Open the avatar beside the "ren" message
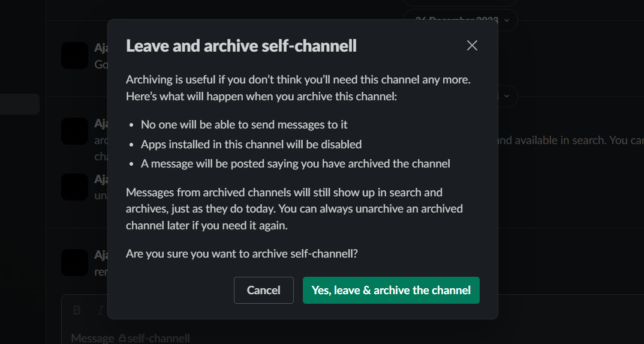 (75, 263)
